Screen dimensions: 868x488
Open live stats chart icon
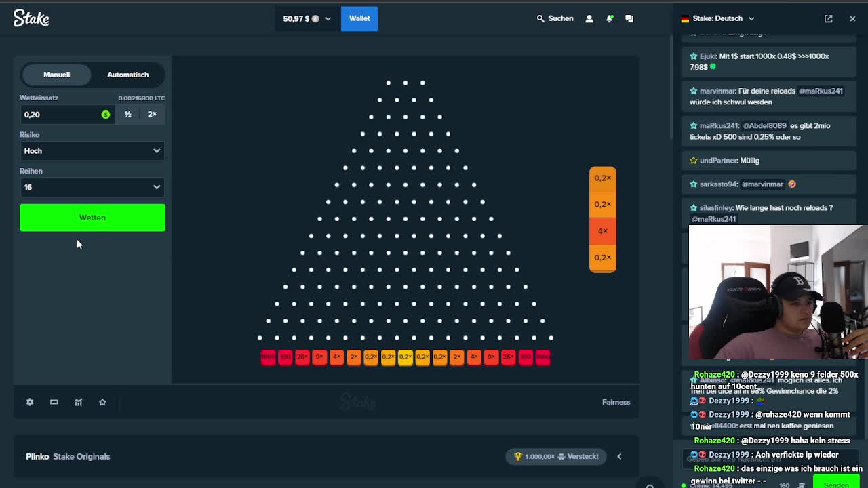78,402
